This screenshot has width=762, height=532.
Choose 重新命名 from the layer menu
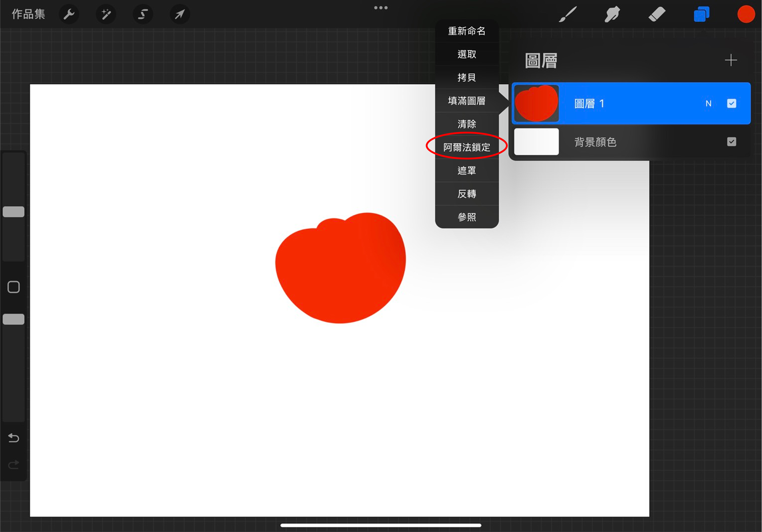(x=467, y=31)
